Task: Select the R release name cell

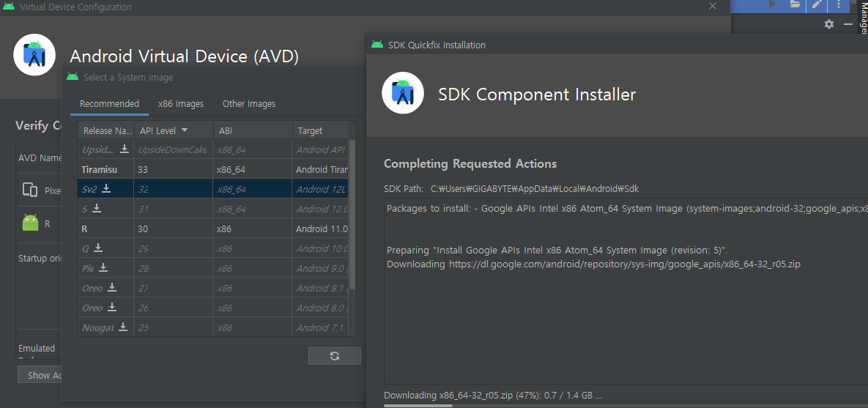Action: 105,229
